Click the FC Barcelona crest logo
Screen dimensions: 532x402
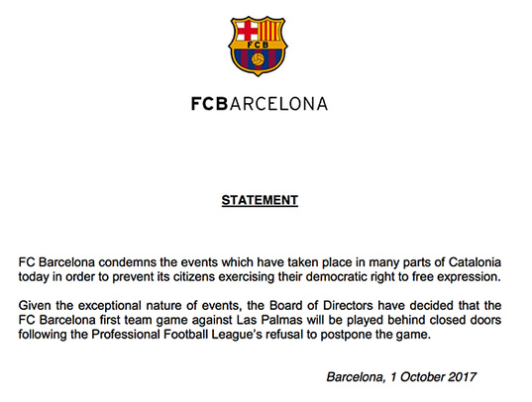258,47
